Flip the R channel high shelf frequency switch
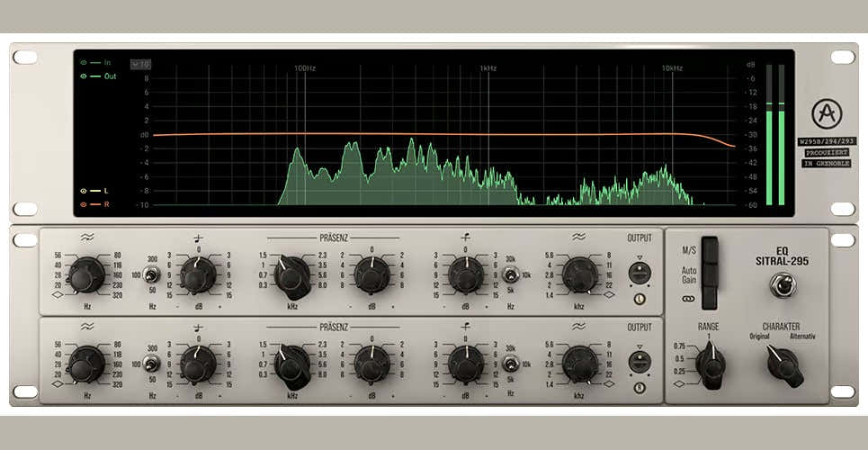868x450 pixels. (511, 364)
